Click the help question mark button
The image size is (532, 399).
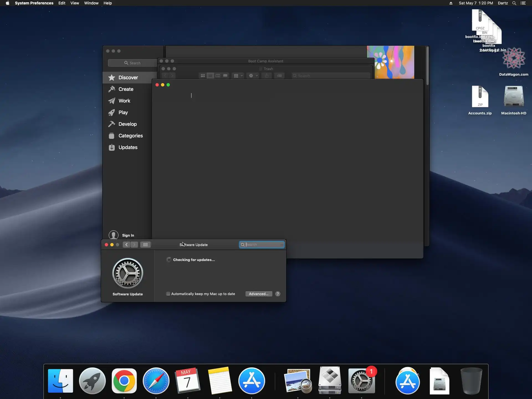[x=278, y=294]
